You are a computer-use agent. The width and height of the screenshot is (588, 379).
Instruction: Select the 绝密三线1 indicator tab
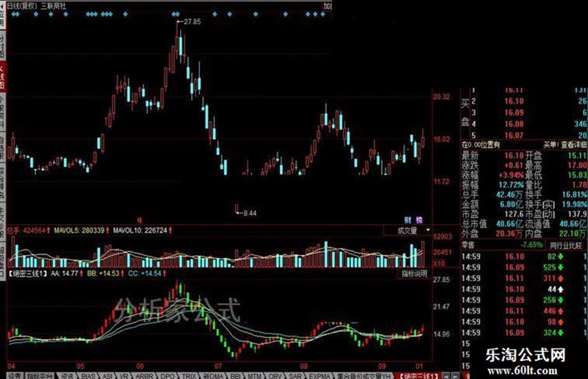[419, 376]
